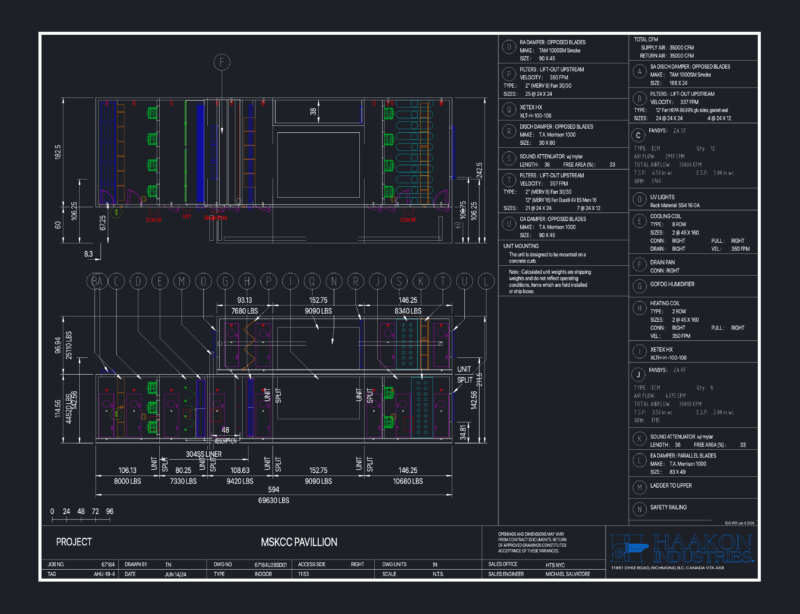This screenshot has width=800, height=614.
Task: Select the UV LIGHTS legend entry
Action: pos(662,197)
